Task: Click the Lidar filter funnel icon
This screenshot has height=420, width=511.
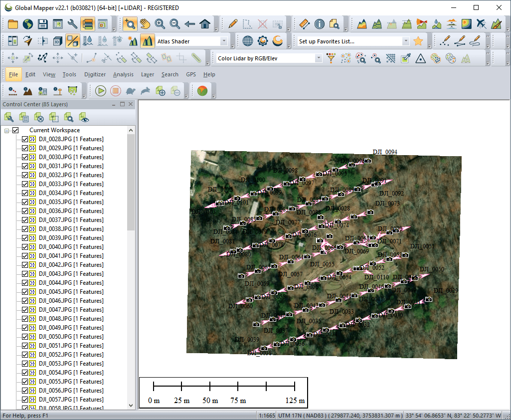Action: 331,58
